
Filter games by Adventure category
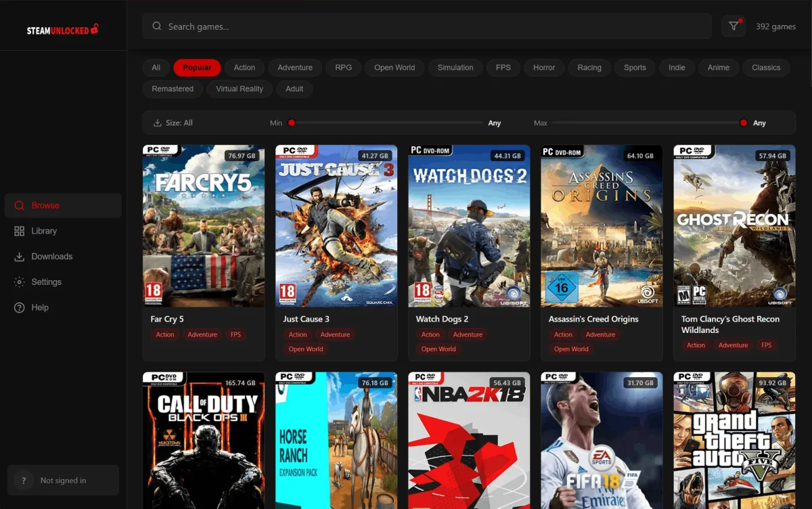click(295, 68)
